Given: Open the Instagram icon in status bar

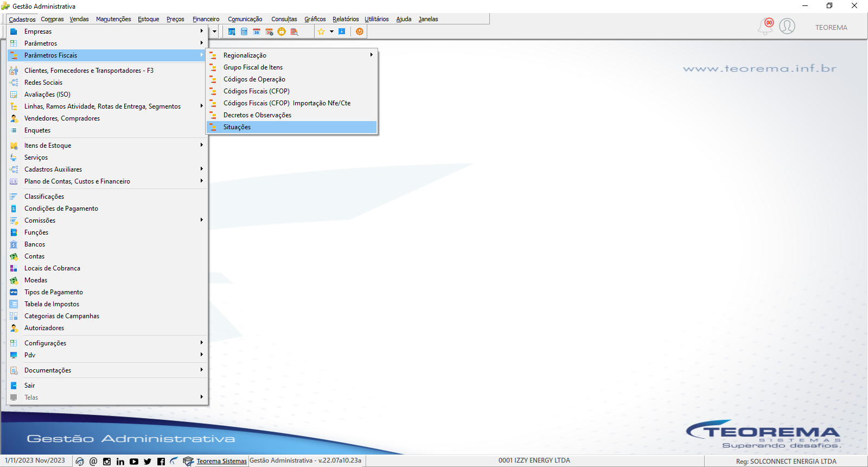Looking at the screenshot, I should 107,462.
